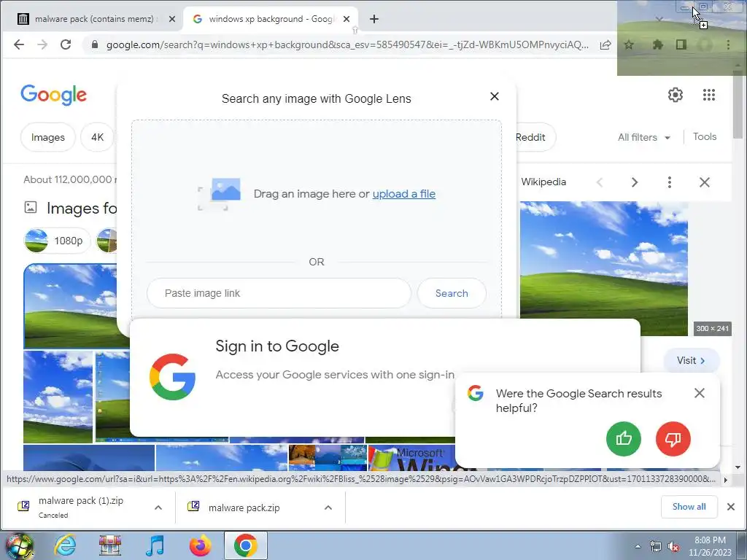Open Windows Start menu orb
This screenshot has height=560, width=747.
[19, 545]
